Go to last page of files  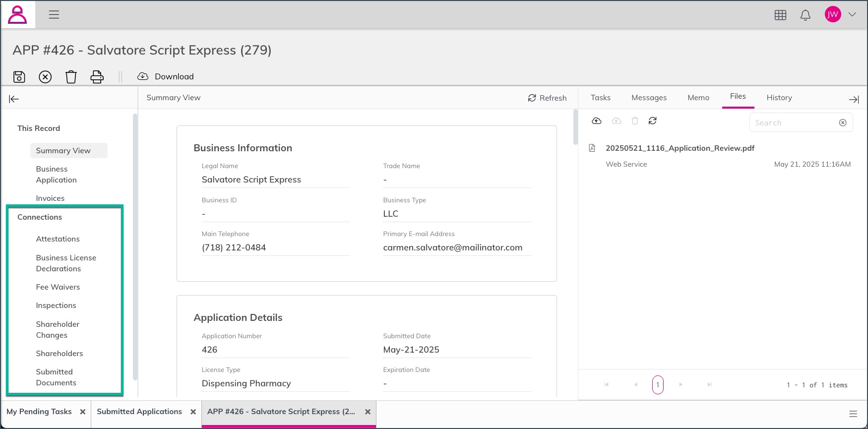(x=710, y=385)
